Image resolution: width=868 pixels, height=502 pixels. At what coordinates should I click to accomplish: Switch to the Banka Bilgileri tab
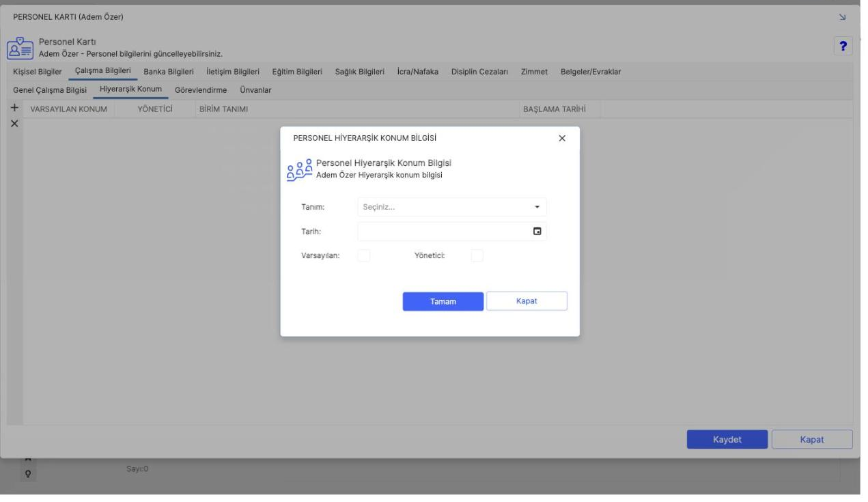click(169, 72)
